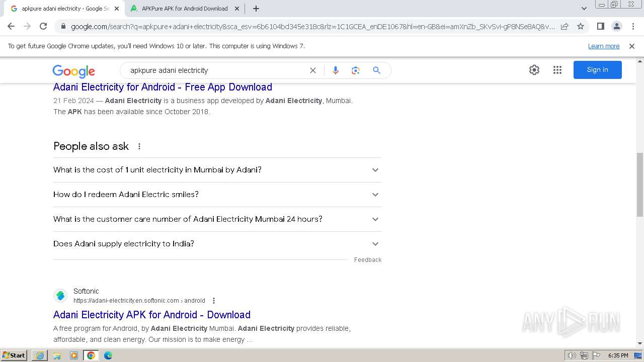Reload the page with refresh icon
Viewport: 644px width, 362px height.
[x=43, y=26]
